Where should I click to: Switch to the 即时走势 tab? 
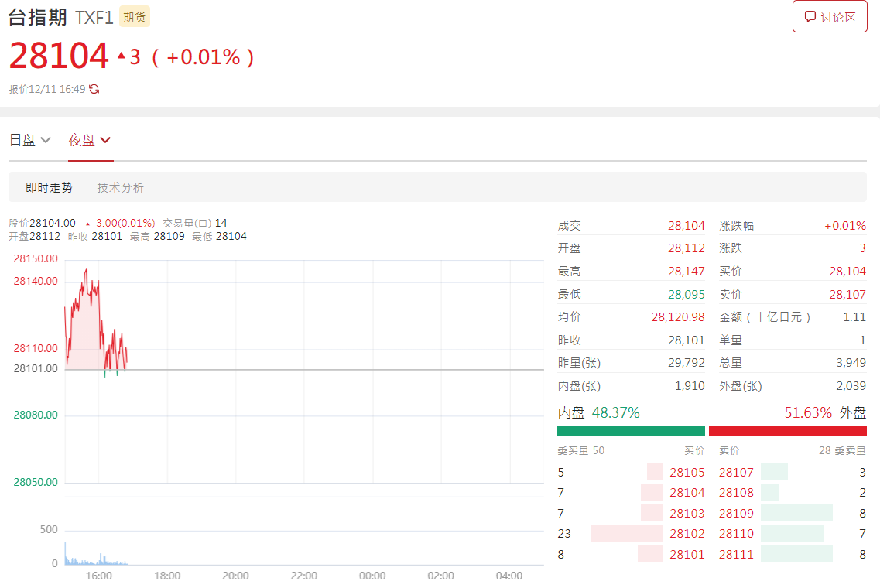(49, 187)
